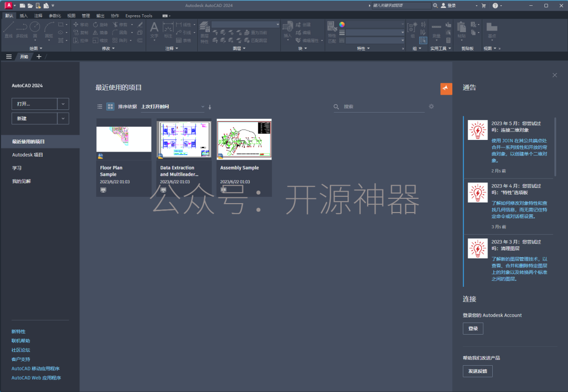Toggle the group selection button in 组 panel
Viewport: 568px width, 392px height.
coord(423,40)
